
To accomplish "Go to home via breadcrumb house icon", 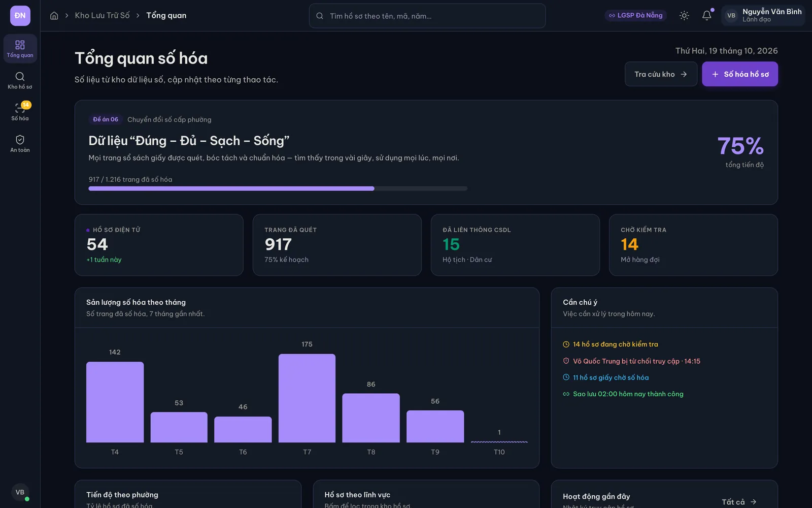I will point(54,16).
